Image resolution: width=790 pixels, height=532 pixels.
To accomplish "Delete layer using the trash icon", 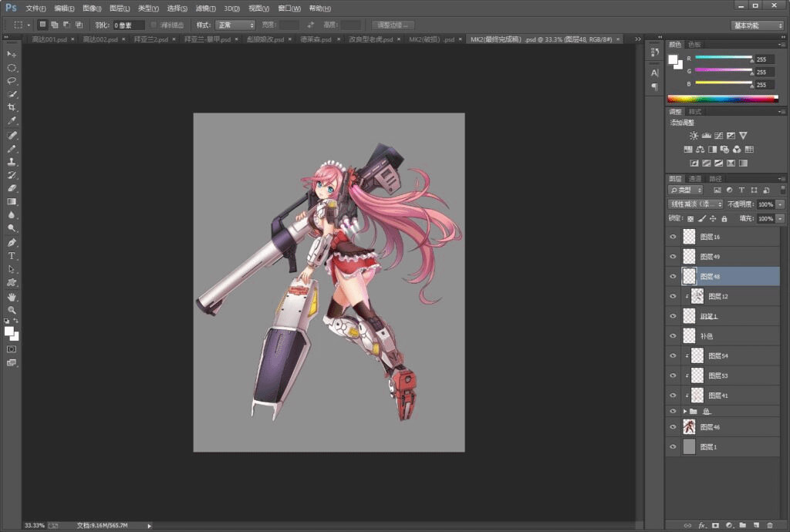I will (769, 526).
